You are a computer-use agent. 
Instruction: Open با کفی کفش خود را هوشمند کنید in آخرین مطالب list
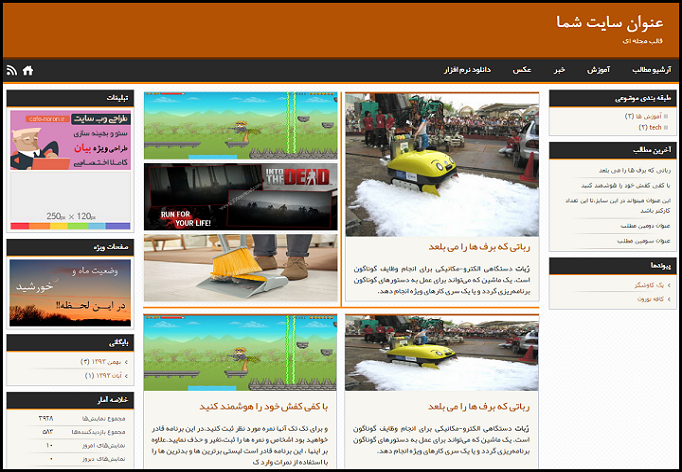click(x=625, y=186)
